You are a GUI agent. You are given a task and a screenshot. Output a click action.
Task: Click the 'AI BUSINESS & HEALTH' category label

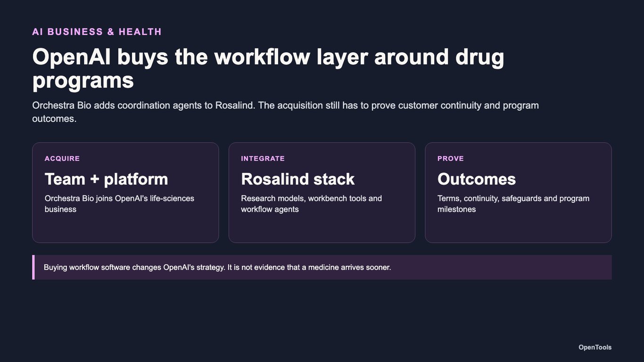click(97, 32)
